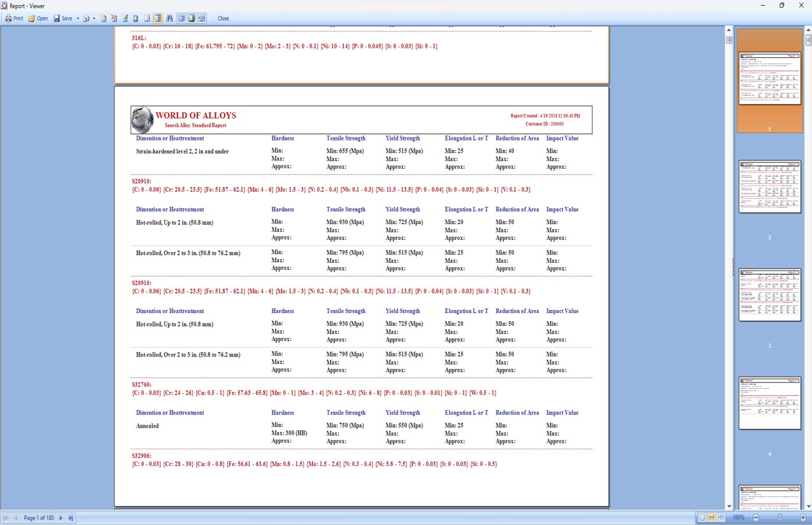The width and height of the screenshot is (812, 525).
Task: Click 'Min: 655 (Mpa)' tensile strength value
Action: [x=345, y=151]
